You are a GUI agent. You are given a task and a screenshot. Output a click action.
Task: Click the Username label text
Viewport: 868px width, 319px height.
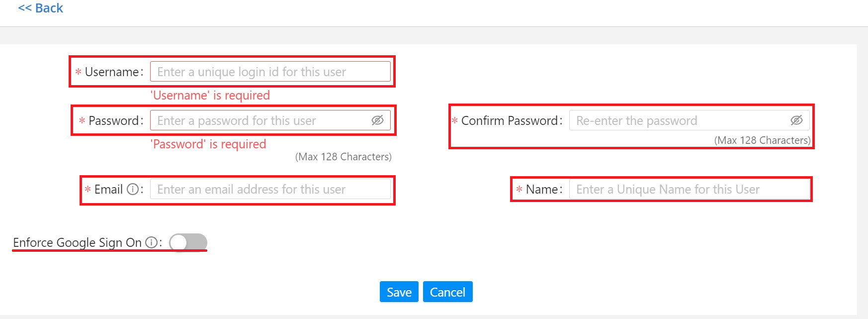click(112, 72)
